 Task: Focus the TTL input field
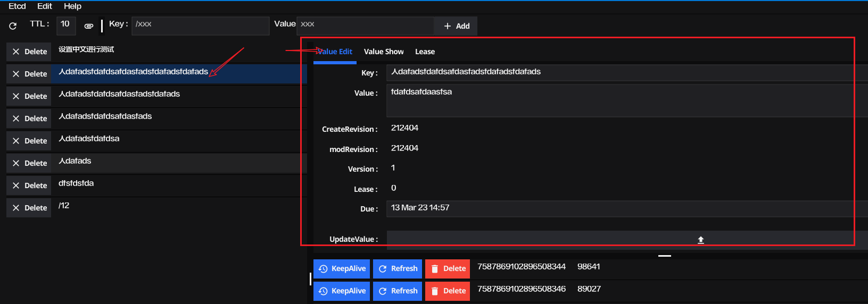pos(66,25)
